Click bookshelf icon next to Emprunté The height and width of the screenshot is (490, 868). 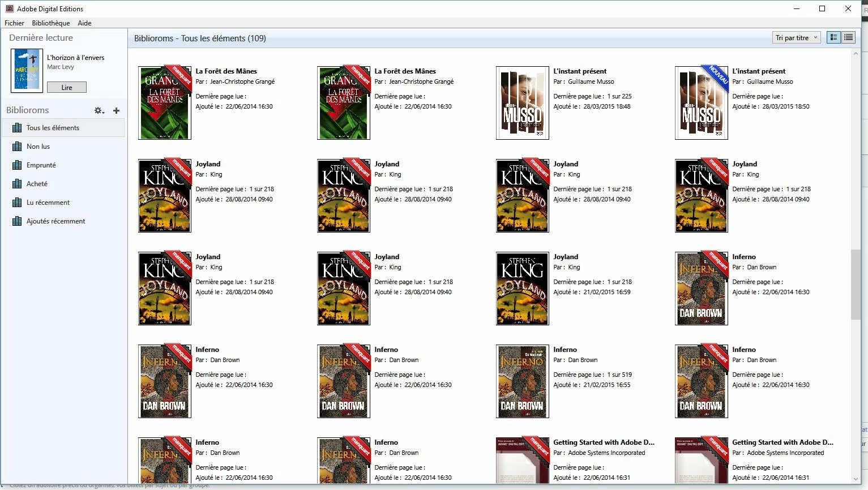click(17, 165)
